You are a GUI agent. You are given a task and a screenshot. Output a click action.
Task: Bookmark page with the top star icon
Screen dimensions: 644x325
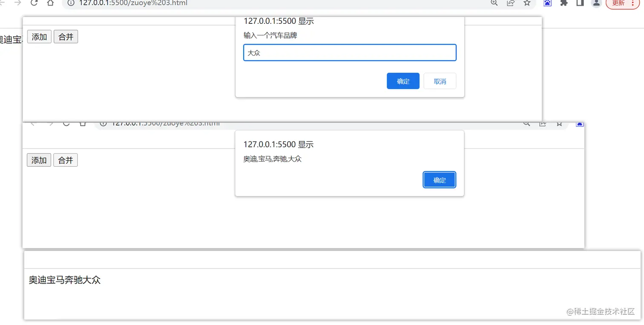tap(527, 3)
